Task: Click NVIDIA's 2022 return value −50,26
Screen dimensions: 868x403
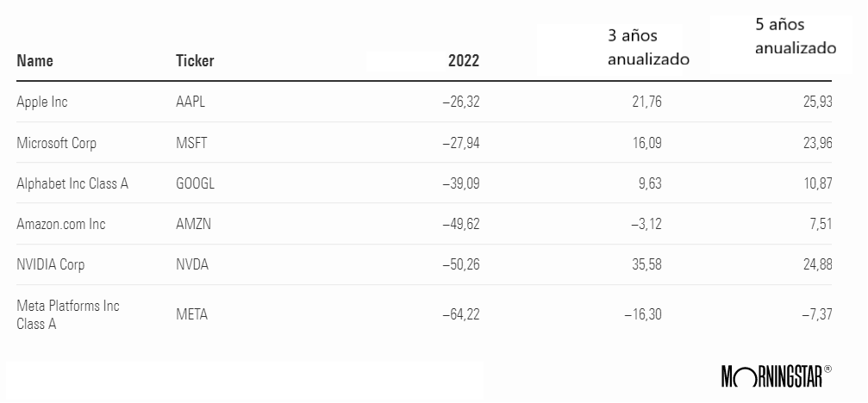Action: [x=460, y=264]
